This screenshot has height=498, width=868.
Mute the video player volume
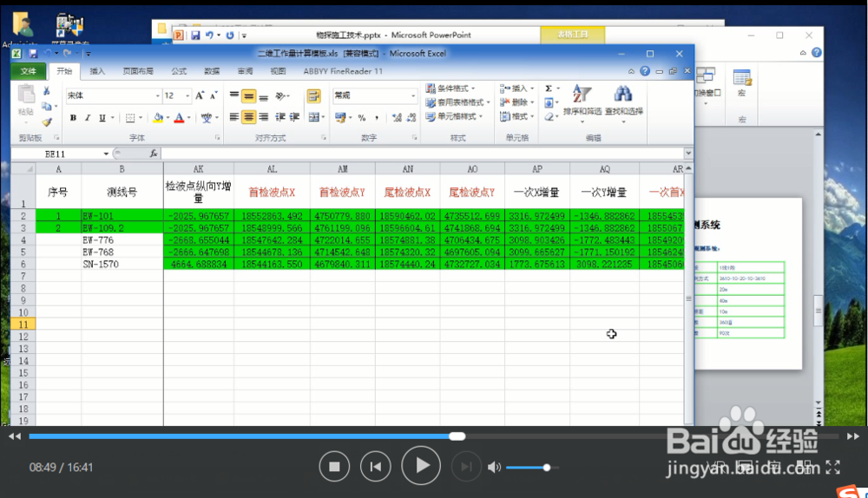pos(494,468)
